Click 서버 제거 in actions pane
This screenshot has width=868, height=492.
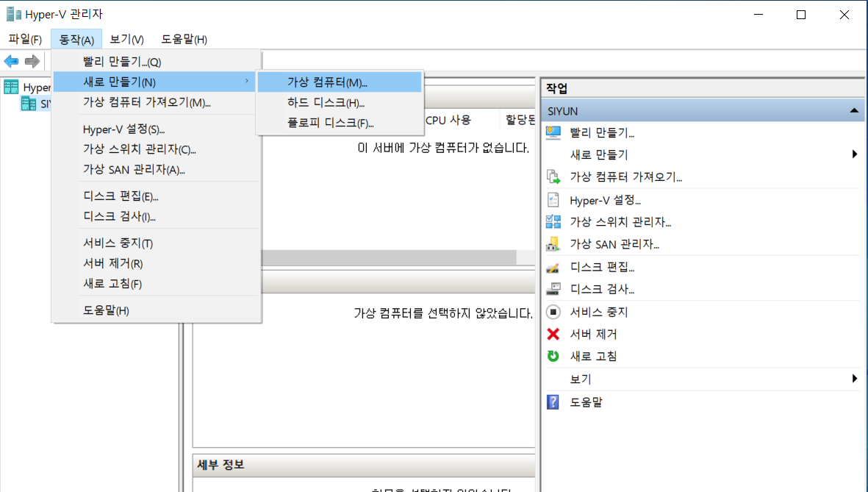tap(593, 334)
